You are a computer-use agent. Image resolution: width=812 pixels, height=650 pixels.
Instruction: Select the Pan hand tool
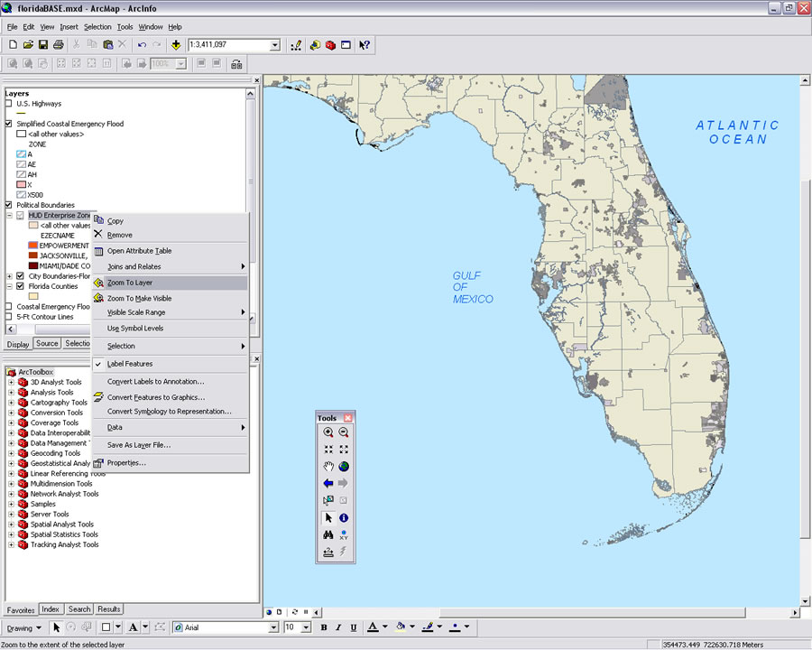tap(328, 467)
